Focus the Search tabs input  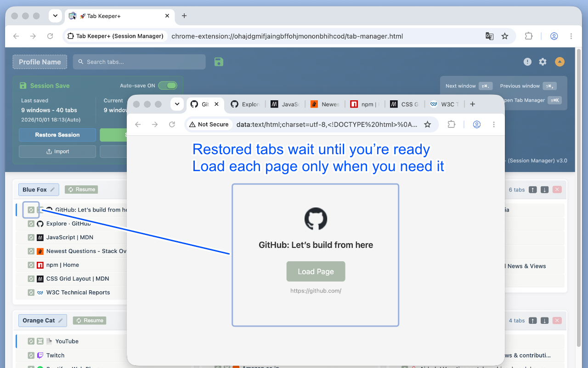click(x=139, y=62)
